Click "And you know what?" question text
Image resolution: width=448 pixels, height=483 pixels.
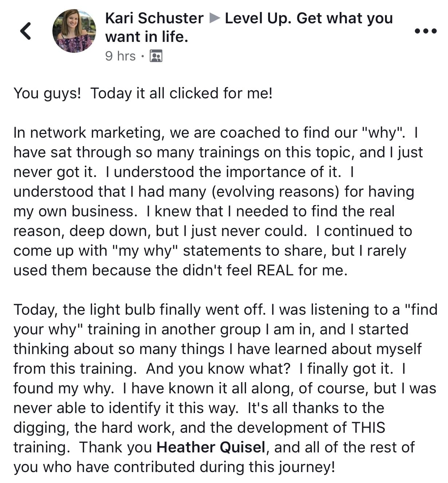(x=218, y=369)
